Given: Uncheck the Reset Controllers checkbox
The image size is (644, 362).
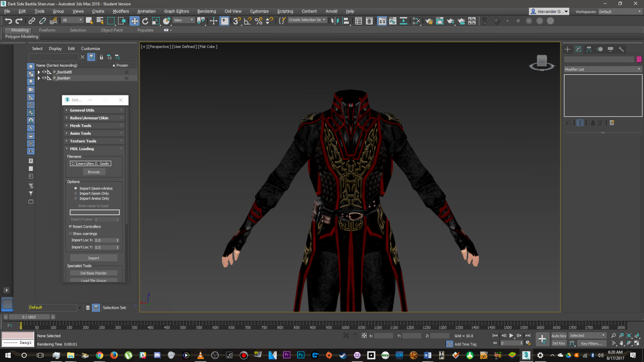Looking at the screenshot, I should coord(70,226).
